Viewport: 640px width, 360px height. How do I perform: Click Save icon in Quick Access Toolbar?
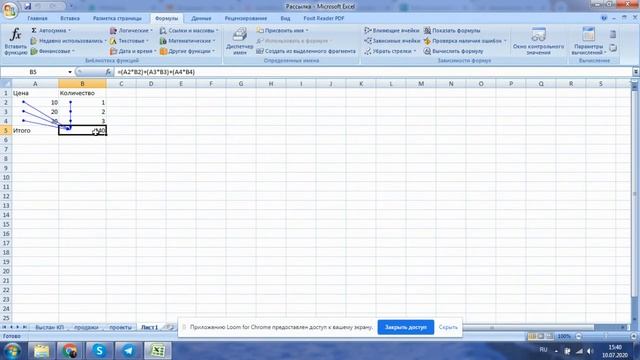coord(27,6)
